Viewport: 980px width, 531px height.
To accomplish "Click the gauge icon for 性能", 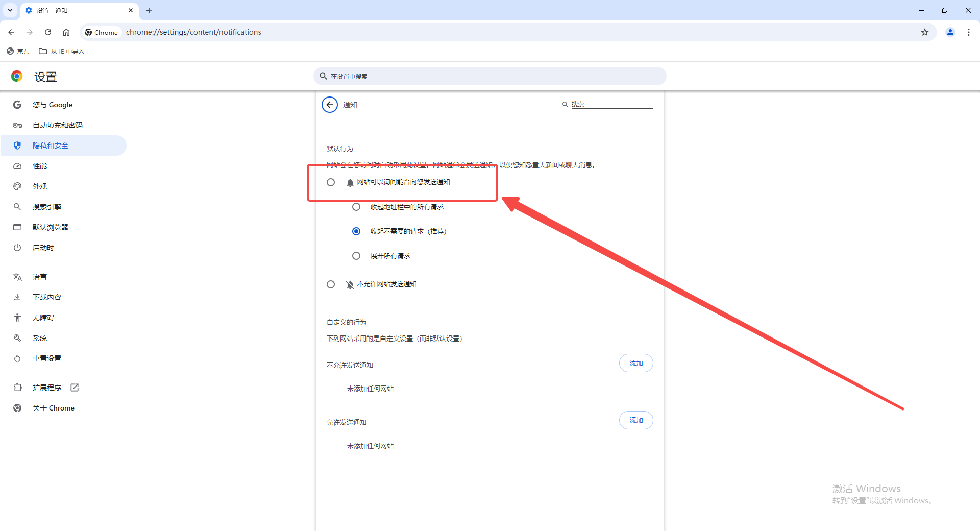I will pos(17,166).
